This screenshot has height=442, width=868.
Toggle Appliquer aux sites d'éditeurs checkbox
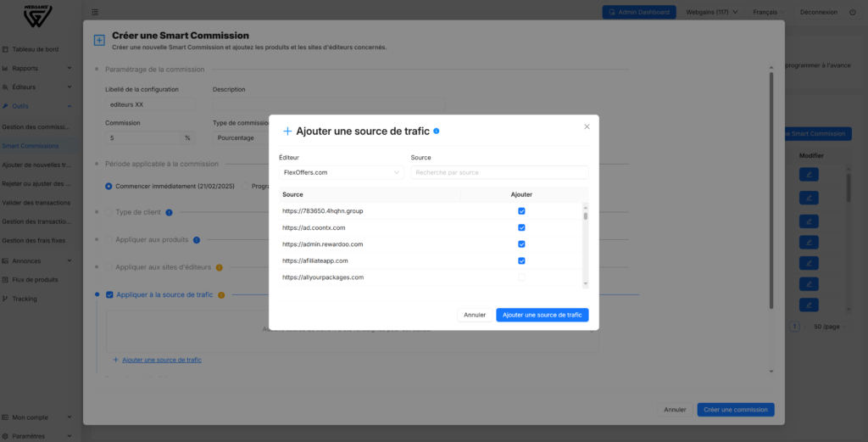(109, 267)
